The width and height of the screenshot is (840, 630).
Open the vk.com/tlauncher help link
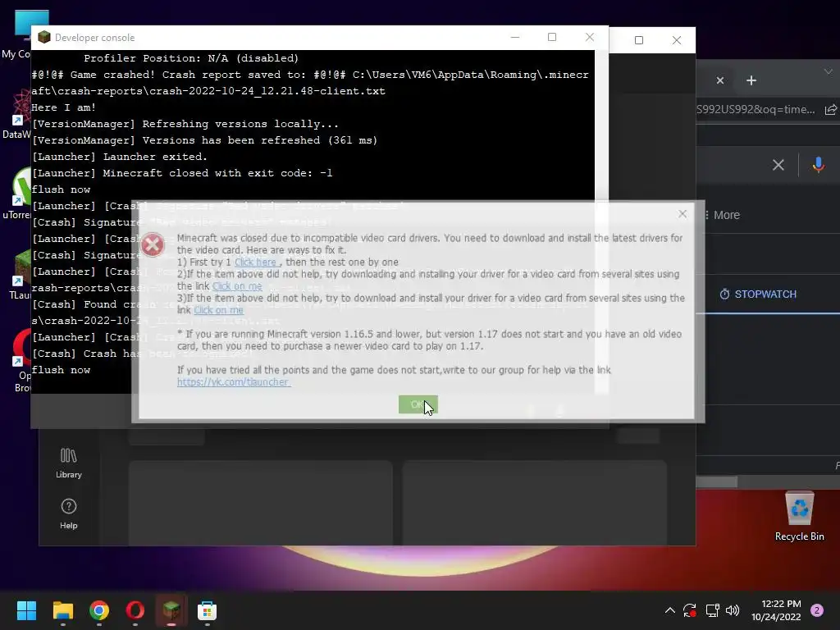pos(234,382)
